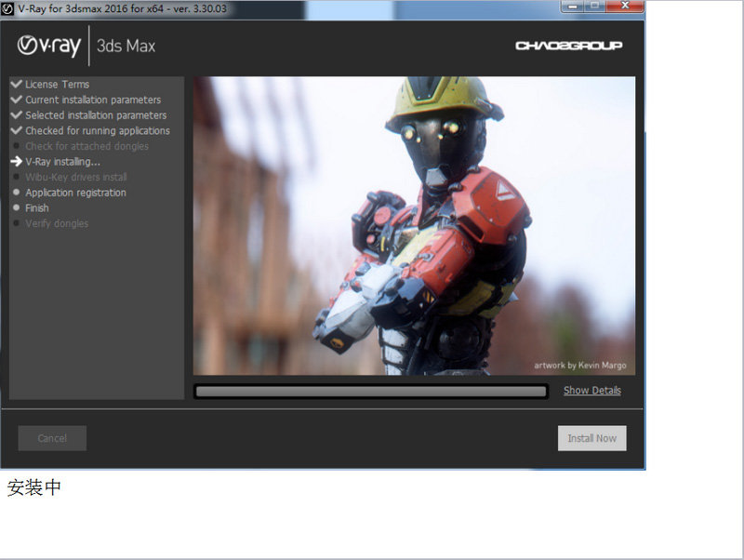Select the License Terms step

(57, 85)
